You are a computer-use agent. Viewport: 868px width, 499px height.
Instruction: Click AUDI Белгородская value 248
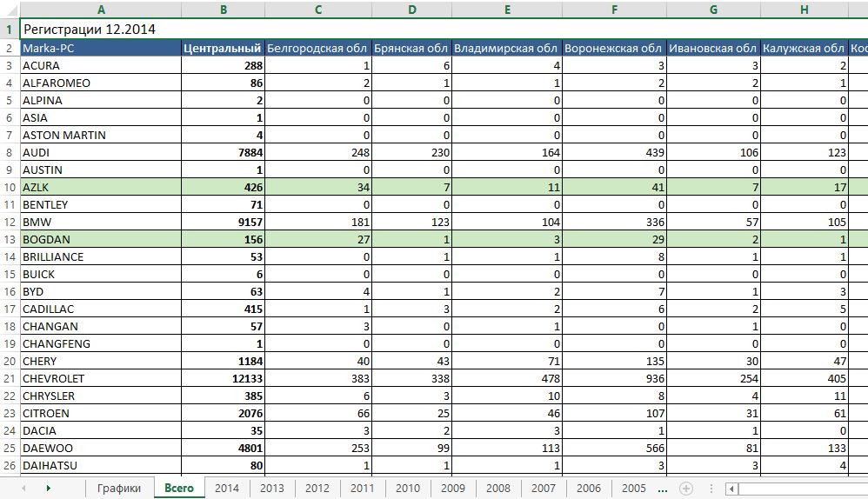pyautogui.click(x=318, y=152)
